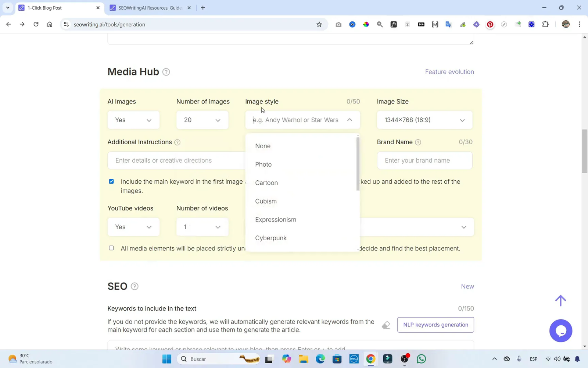Click the eraser icon next to keywords counter
Screen dimensions: 588x368
(x=386, y=325)
